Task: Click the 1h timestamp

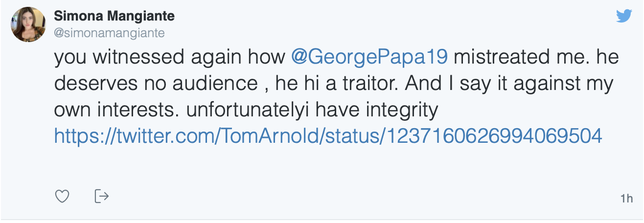Action: pos(626,199)
